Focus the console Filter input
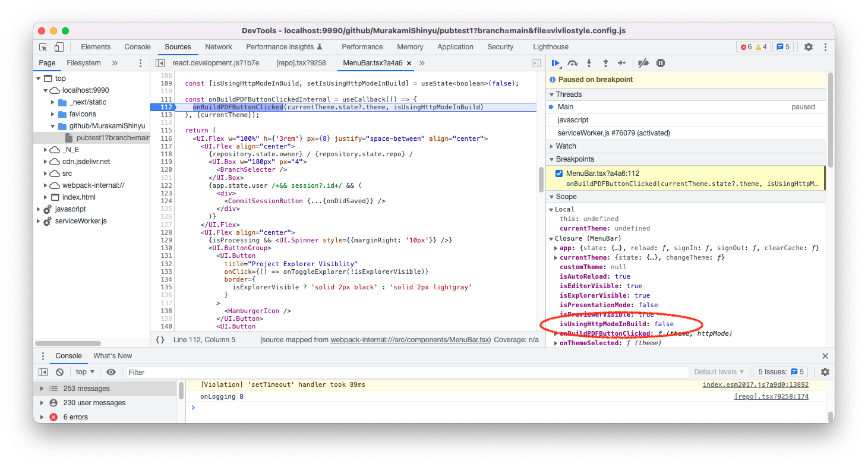Image resolution: width=868 pixels, height=467 pixels. [408, 372]
